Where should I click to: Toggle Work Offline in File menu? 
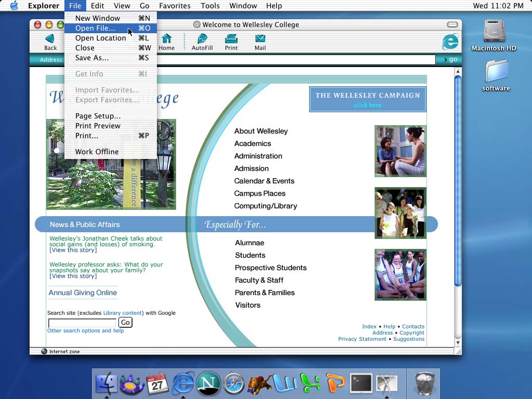(x=97, y=152)
